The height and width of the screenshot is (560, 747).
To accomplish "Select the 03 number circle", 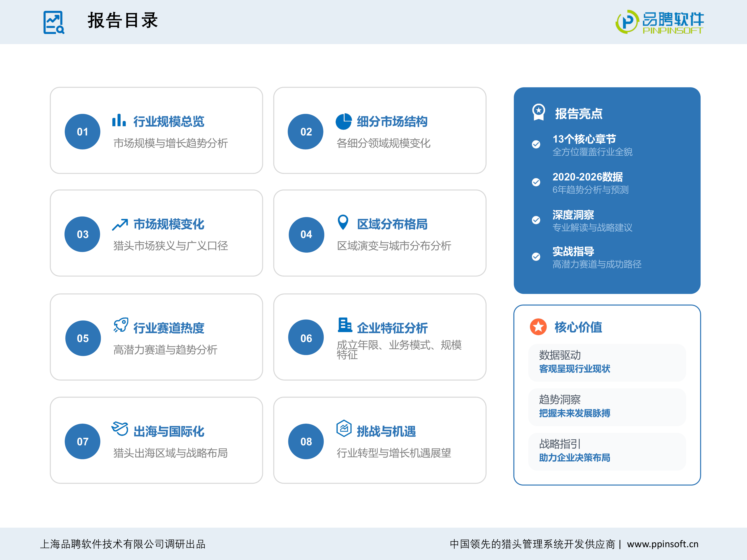I will (82, 234).
